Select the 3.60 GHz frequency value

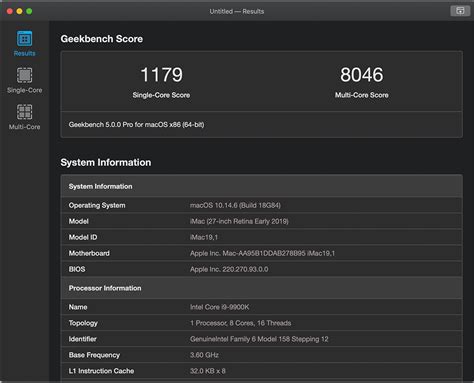point(204,355)
